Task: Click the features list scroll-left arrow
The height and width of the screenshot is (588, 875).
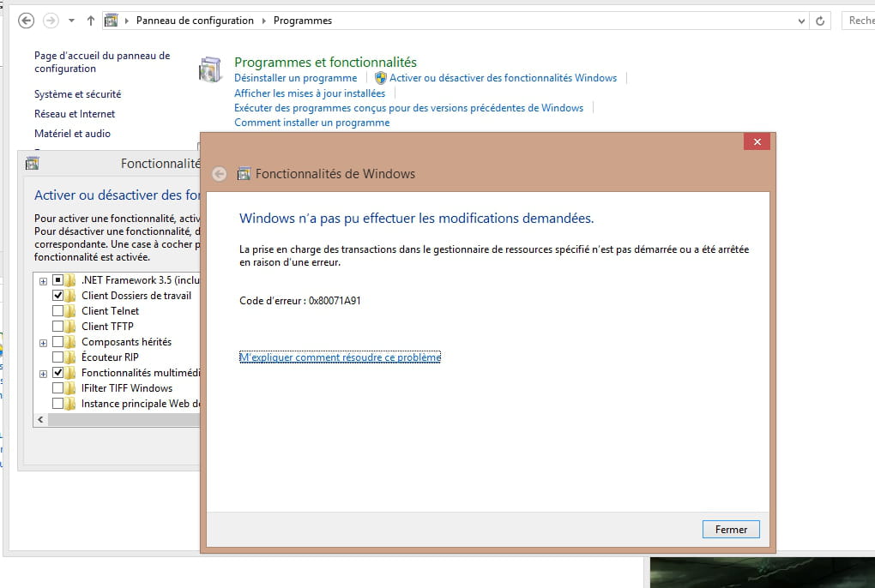Action: [40, 420]
